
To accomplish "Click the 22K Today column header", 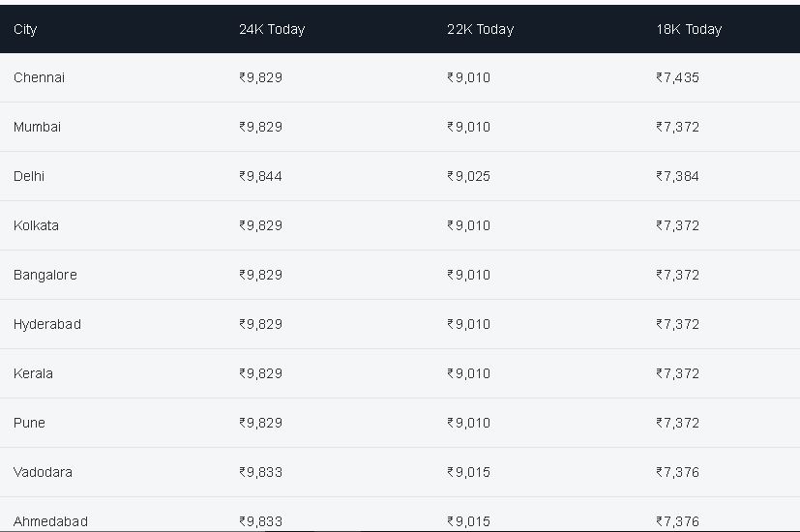I will point(480,30).
